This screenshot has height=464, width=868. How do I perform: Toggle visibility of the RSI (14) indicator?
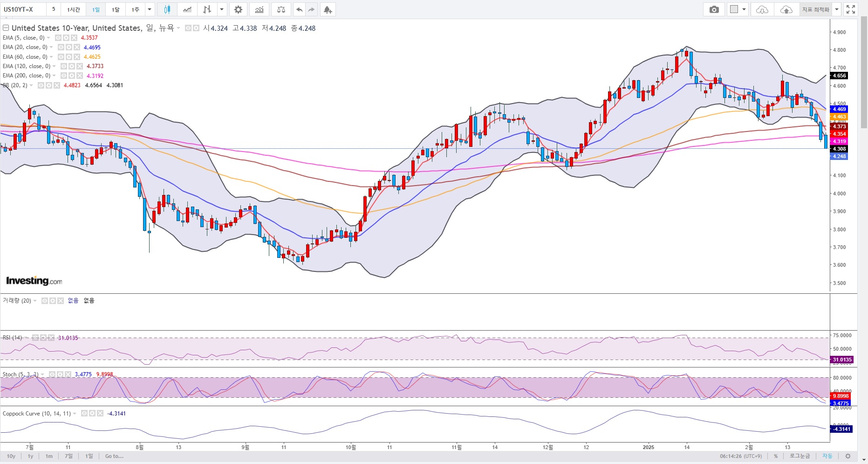tap(35, 338)
